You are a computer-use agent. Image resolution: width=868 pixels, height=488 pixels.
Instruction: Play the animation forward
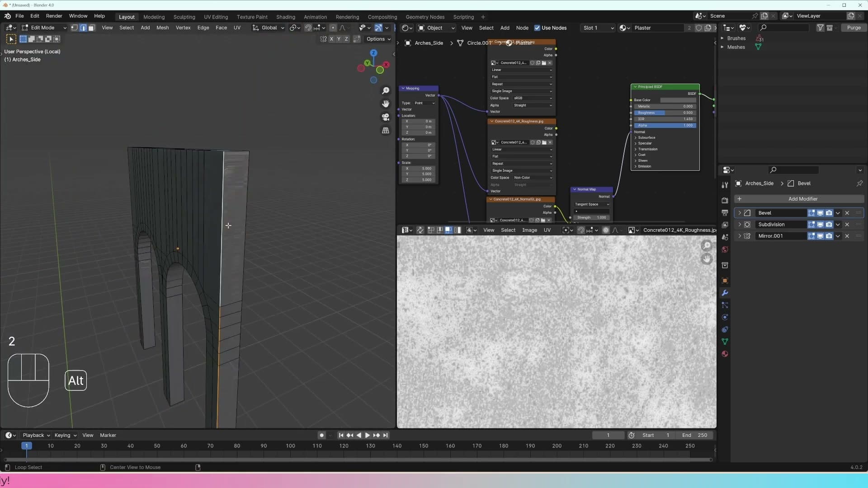368,435
